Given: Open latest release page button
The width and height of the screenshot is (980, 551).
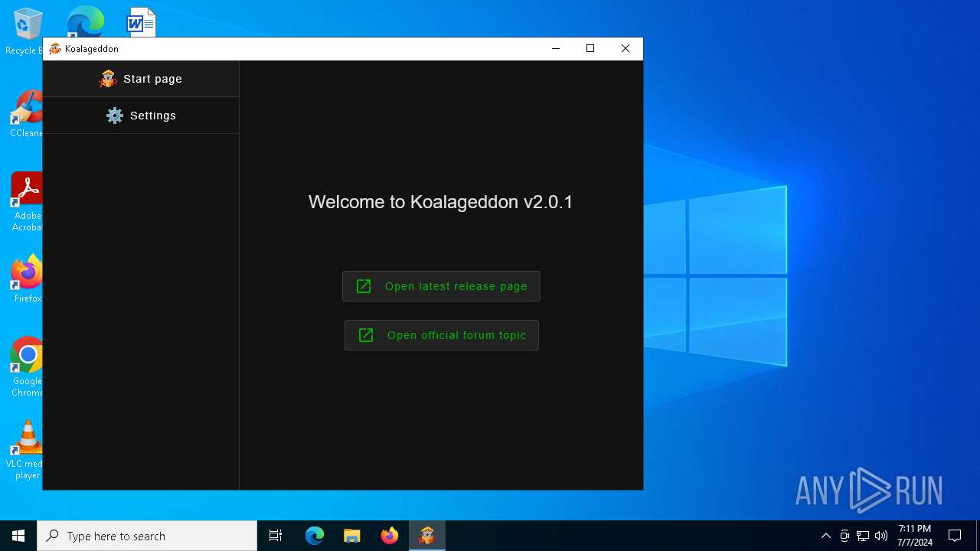Looking at the screenshot, I should [441, 286].
